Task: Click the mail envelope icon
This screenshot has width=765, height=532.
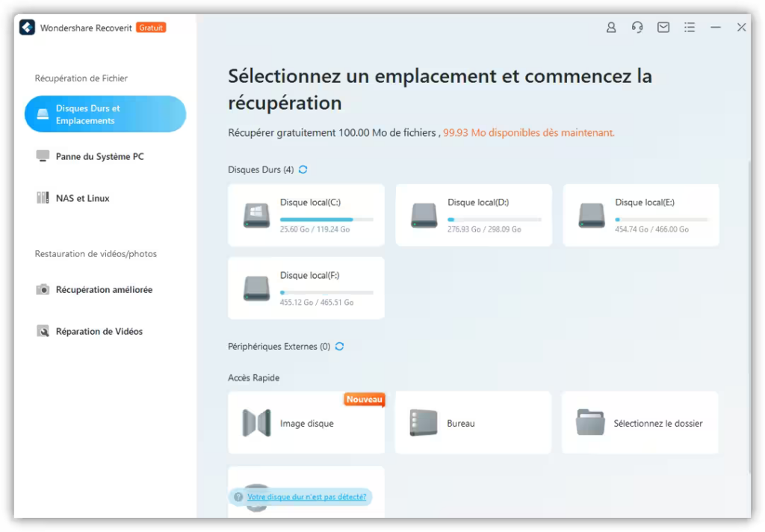Action: [663, 28]
